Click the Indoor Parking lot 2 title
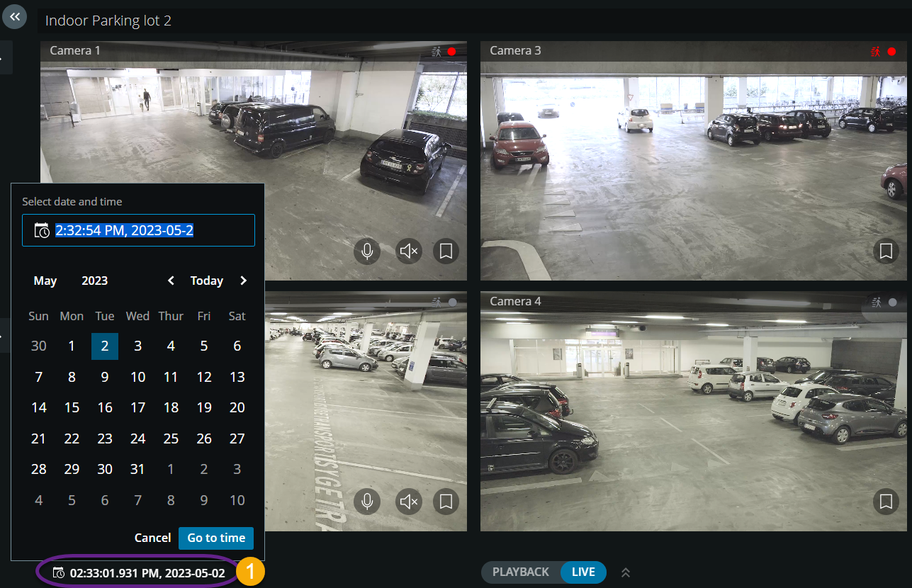Viewport: 912px width, 588px height. coord(108,21)
